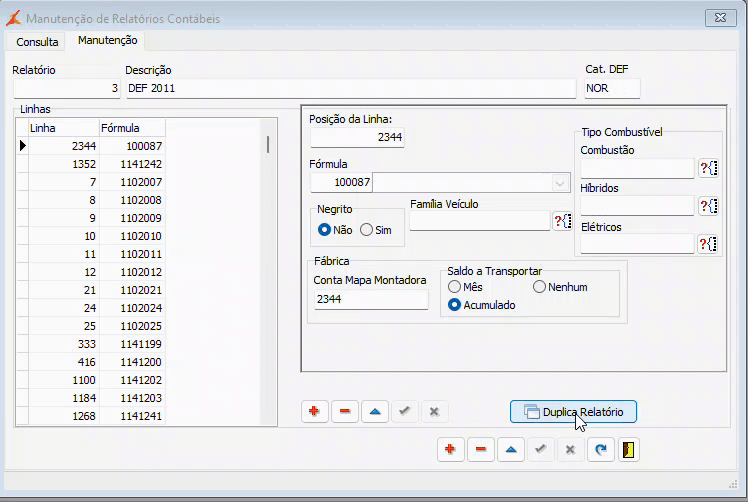Image resolution: width=748 pixels, height=502 pixels.
Task: Select grid row with Linha 1100
Action: pyautogui.click(x=97, y=380)
